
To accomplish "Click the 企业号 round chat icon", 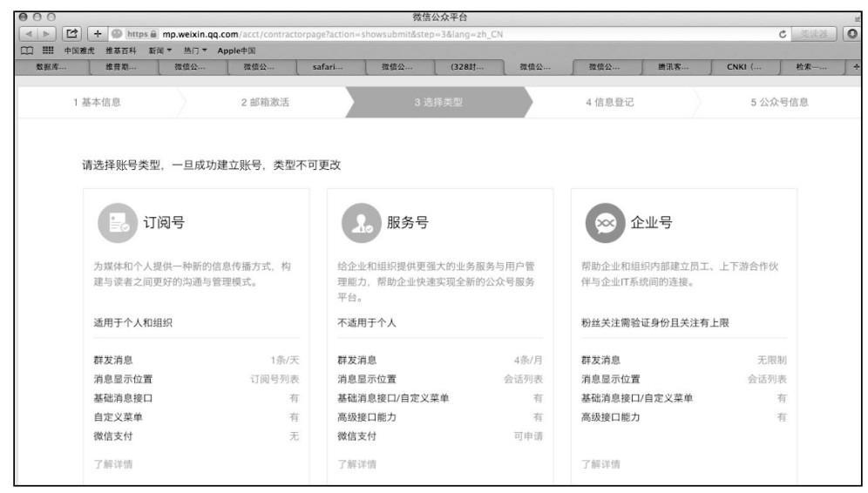I will pyautogui.click(x=605, y=223).
